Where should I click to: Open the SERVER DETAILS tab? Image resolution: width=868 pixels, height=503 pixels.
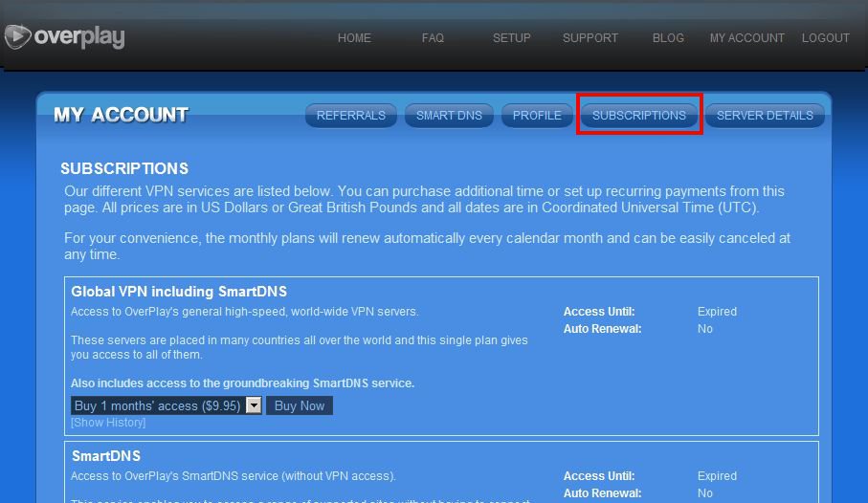click(765, 115)
